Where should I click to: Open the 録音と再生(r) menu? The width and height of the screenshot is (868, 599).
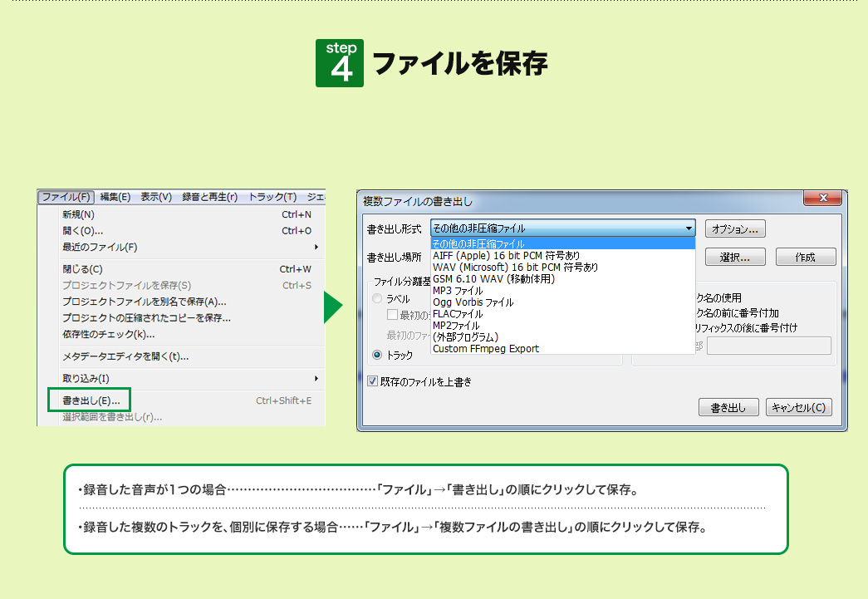pyautogui.click(x=210, y=197)
